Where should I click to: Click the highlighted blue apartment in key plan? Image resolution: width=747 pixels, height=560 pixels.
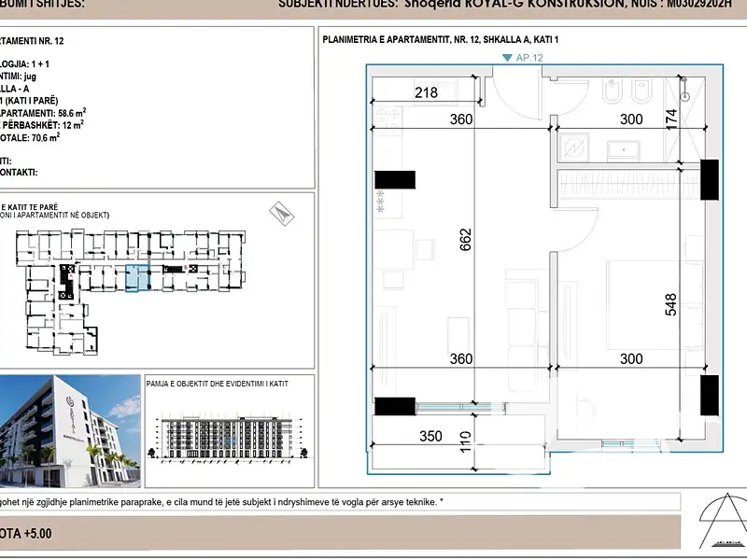pos(137,278)
